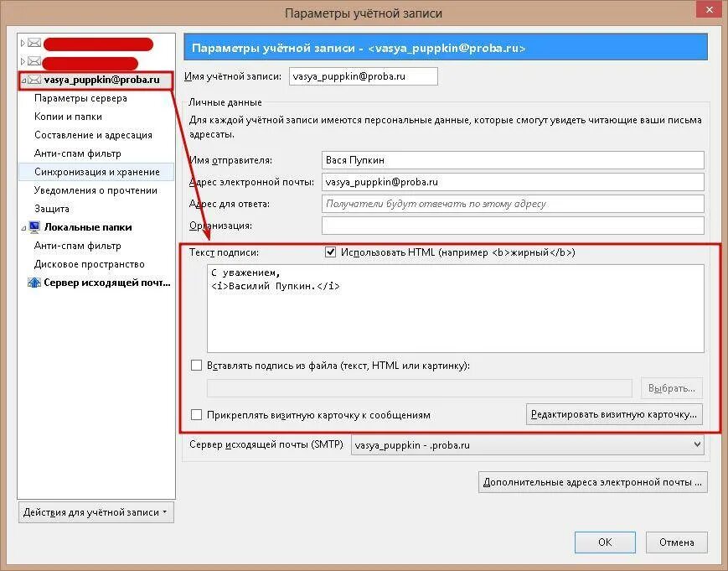Screen dimensions: 728x571
Task: Click the 'Имя отправителя' field
Action: (x=513, y=160)
